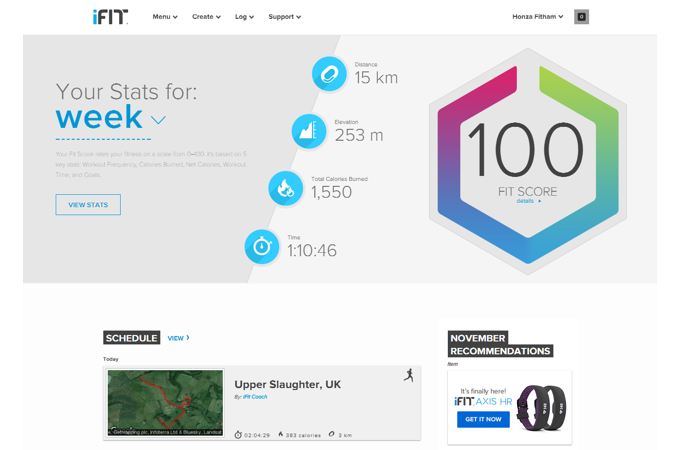
Task: Open the Upper Slaughter map thumbnail
Action: [x=165, y=404]
